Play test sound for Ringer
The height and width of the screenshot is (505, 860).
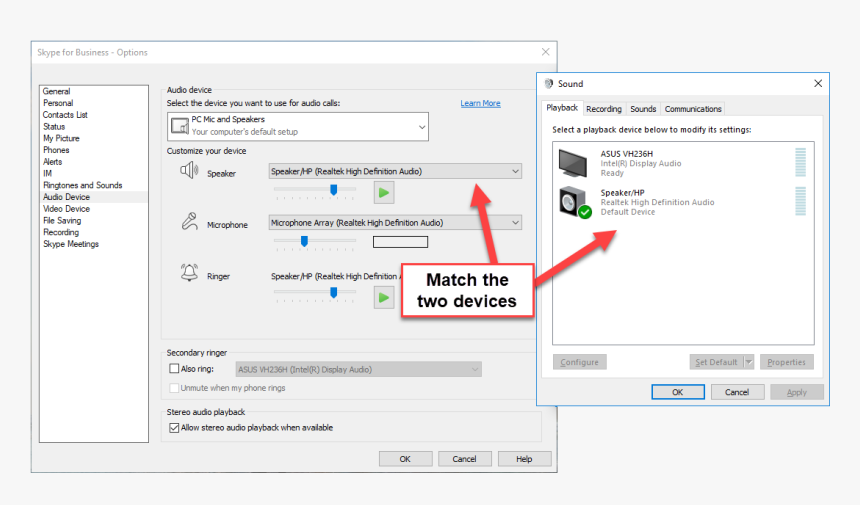point(384,298)
